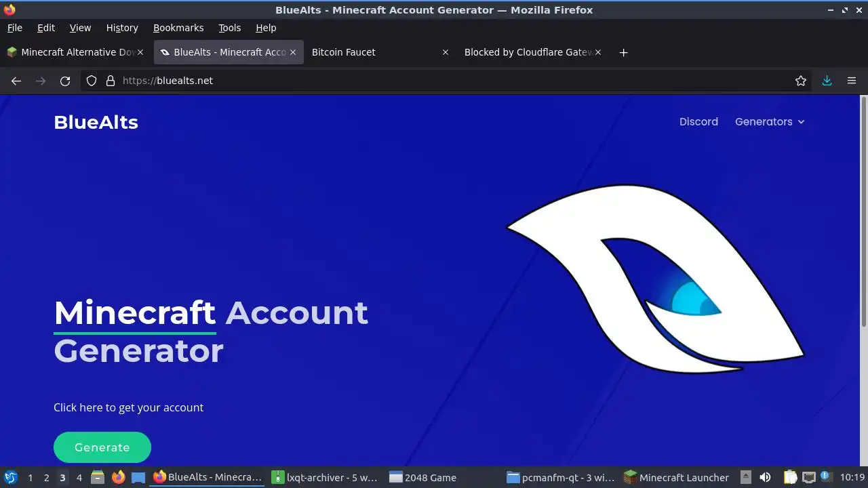Open the Help menu
This screenshot has width=868, height=488.
[266, 28]
